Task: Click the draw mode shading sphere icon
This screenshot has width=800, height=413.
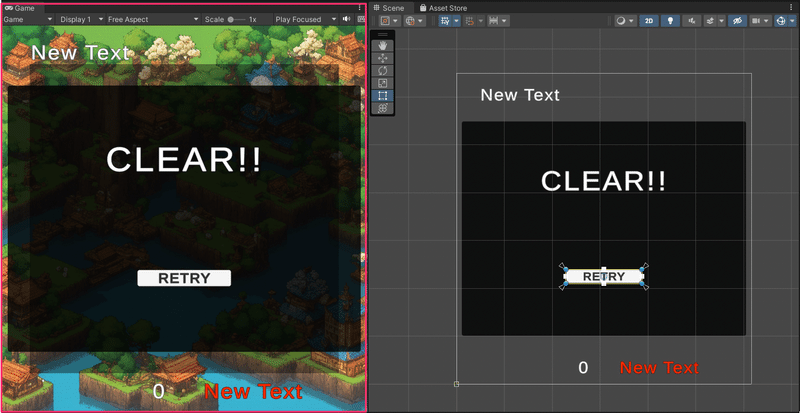Action: tap(621, 21)
